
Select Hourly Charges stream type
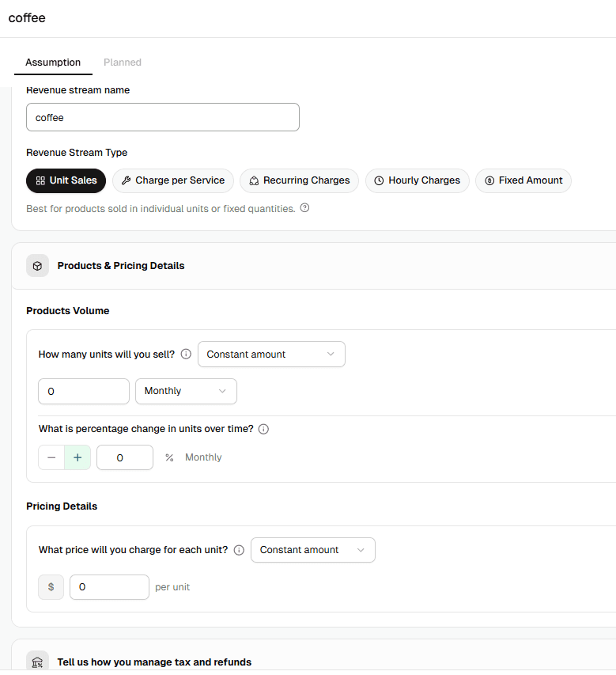pyautogui.click(x=418, y=180)
